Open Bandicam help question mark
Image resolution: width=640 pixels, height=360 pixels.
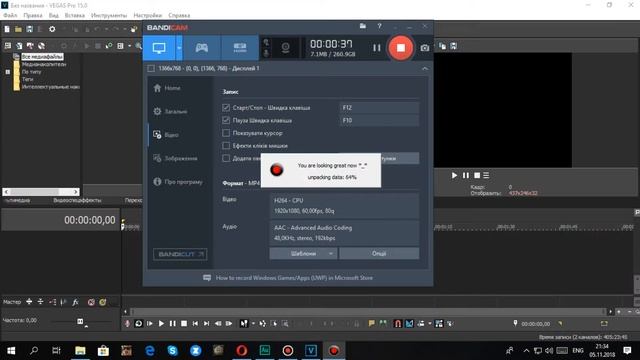pyautogui.click(x=379, y=26)
